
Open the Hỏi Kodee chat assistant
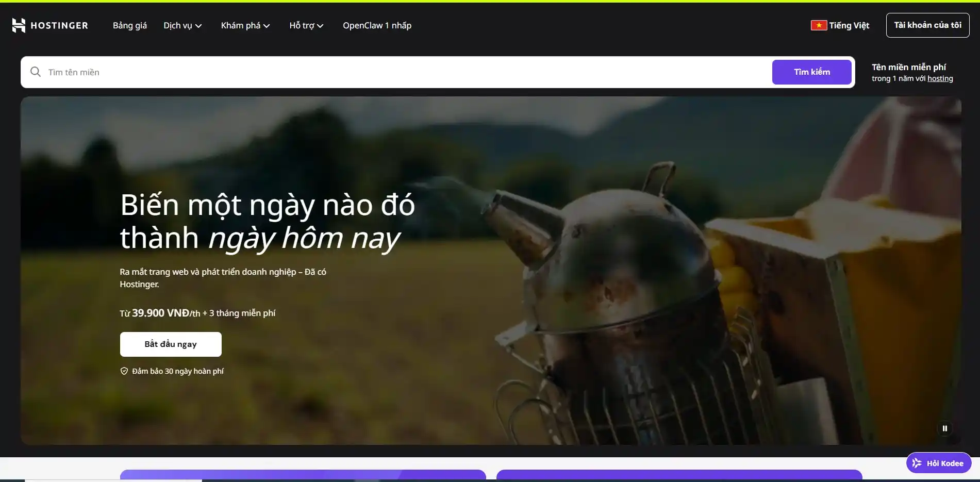(938, 463)
